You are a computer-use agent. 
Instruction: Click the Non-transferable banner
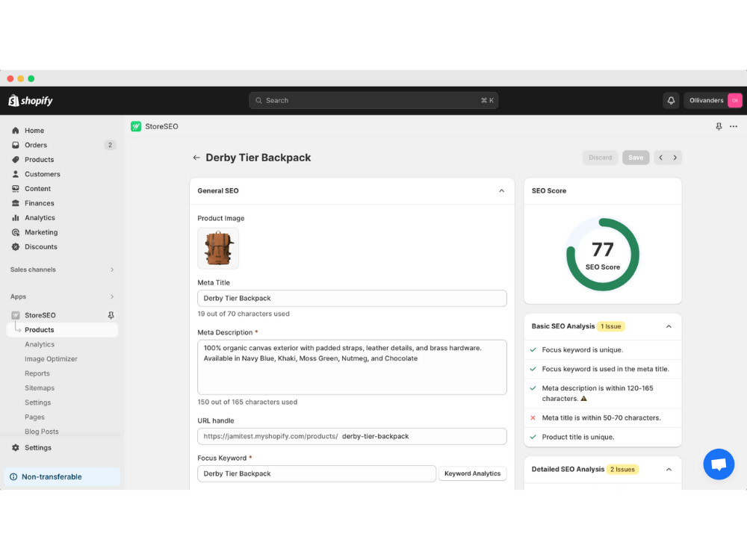(x=62, y=476)
